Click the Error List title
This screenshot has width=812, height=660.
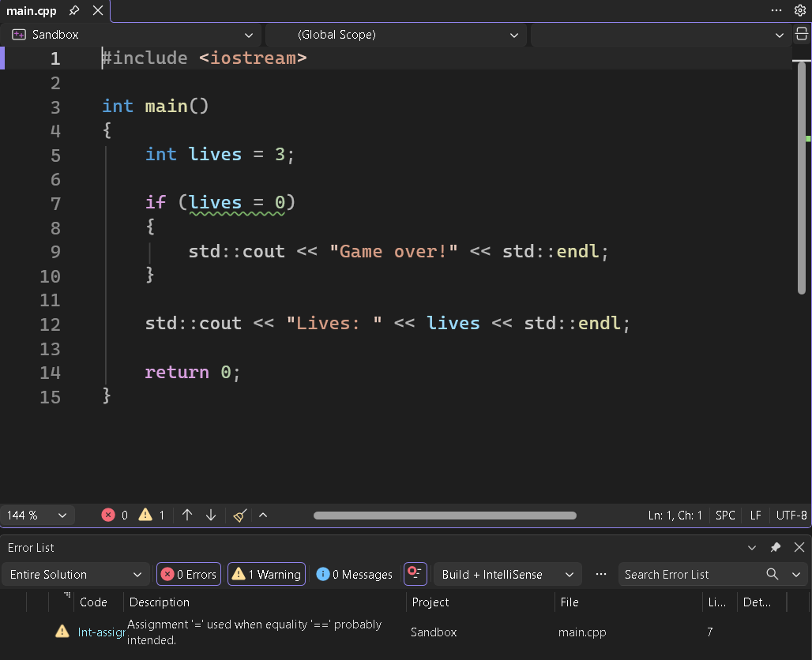[31, 548]
